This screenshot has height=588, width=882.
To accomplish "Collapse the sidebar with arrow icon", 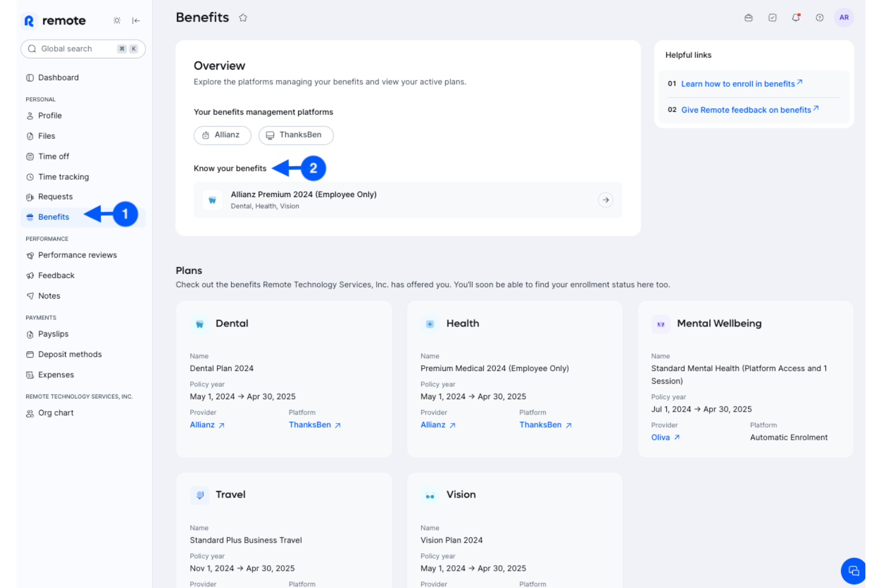I will [x=136, y=20].
